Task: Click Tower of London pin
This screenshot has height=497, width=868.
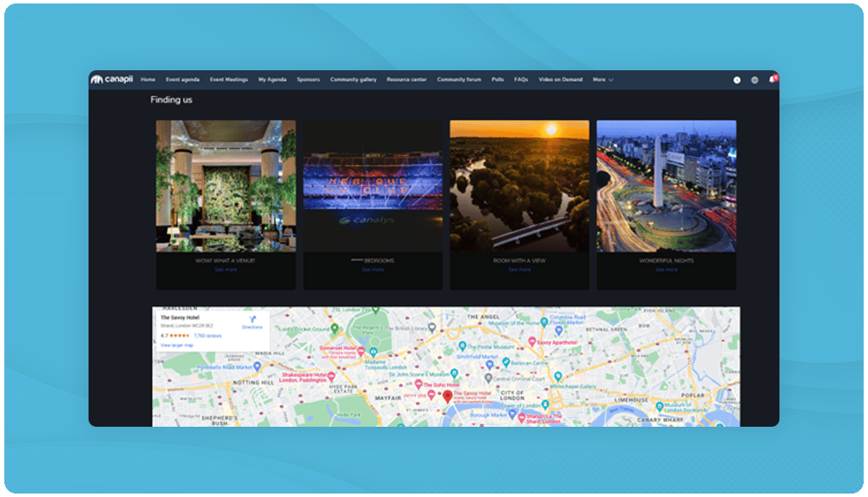Action: pyautogui.click(x=545, y=405)
